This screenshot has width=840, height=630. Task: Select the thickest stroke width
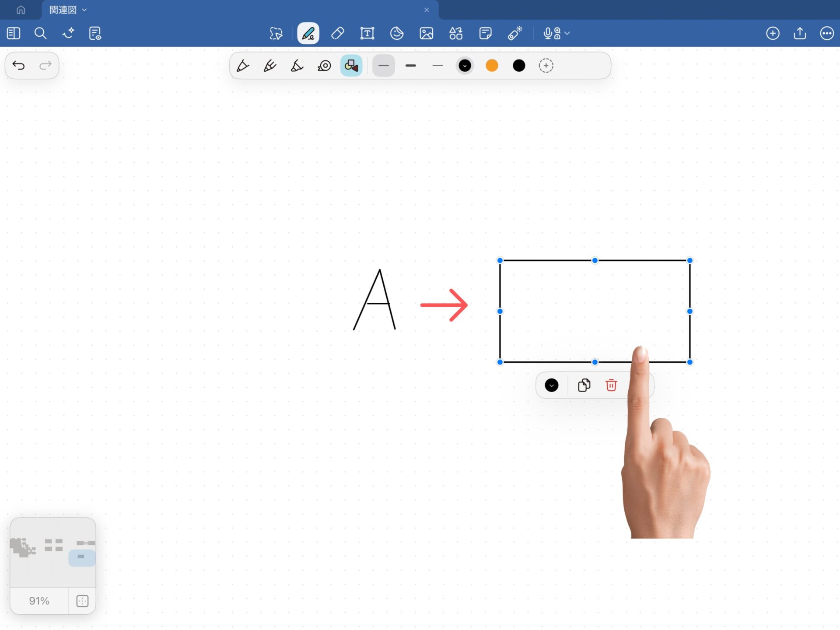(x=410, y=66)
